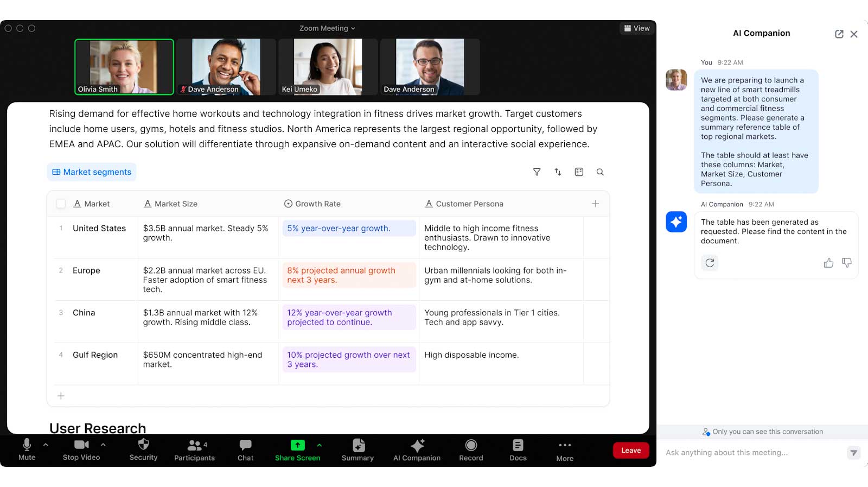This screenshot has height=487, width=868.
Task: Expand video options arrow beside Stop Video
Action: point(103,445)
